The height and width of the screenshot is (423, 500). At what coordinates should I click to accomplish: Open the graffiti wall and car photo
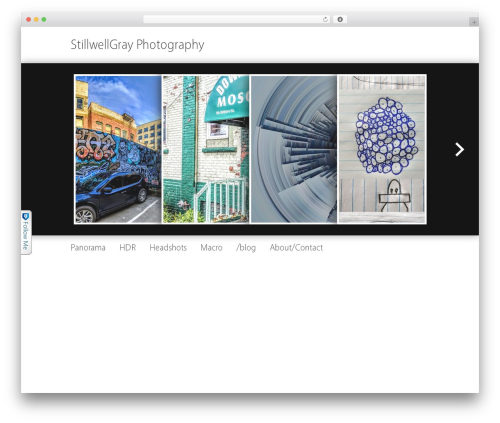click(118, 149)
